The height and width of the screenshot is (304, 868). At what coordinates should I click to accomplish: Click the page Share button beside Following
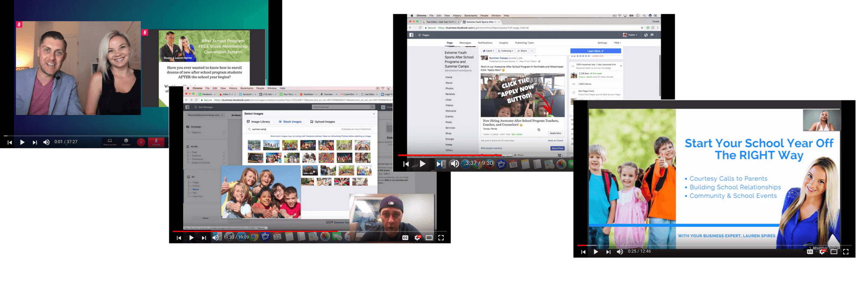pos(522,51)
